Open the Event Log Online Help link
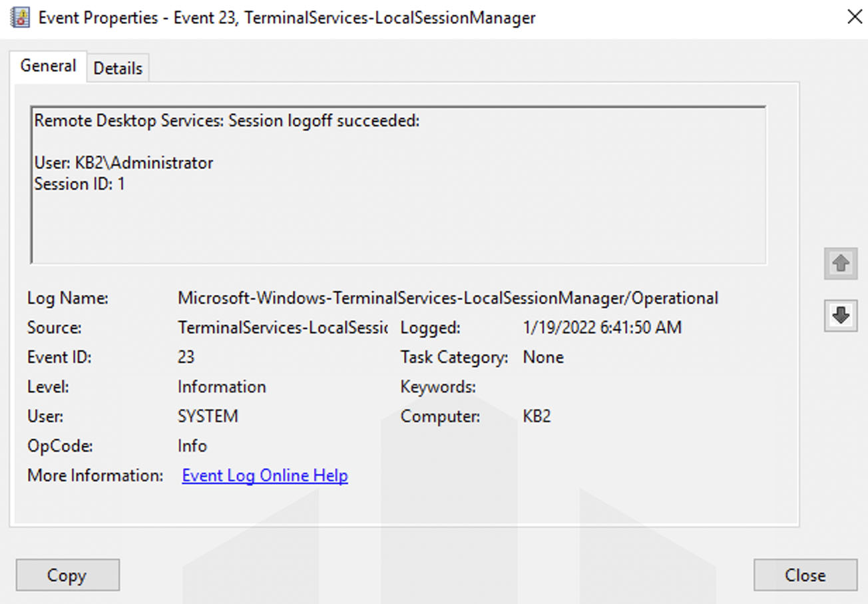The image size is (868, 604). point(264,475)
